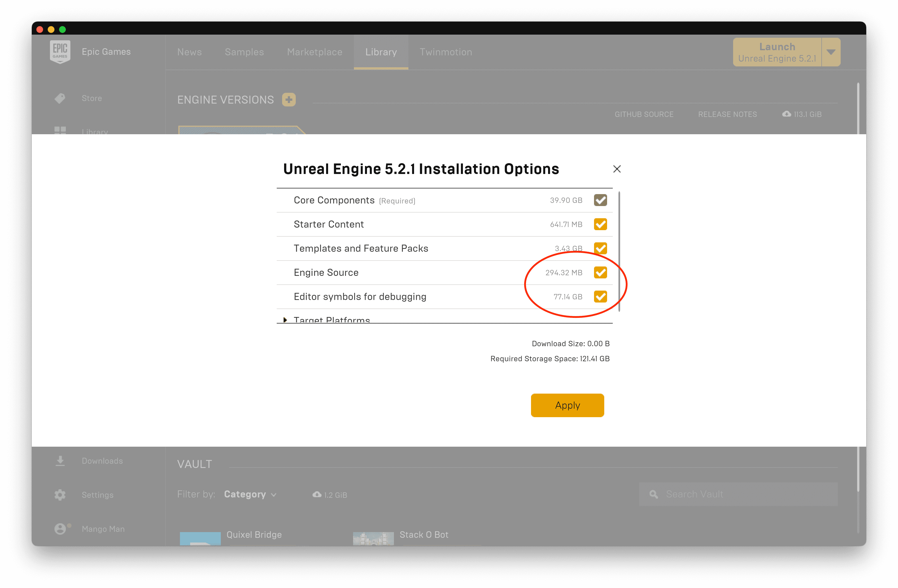Click the Downloads arrow icon
The height and width of the screenshot is (588, 898).
(x=60, y=461)
